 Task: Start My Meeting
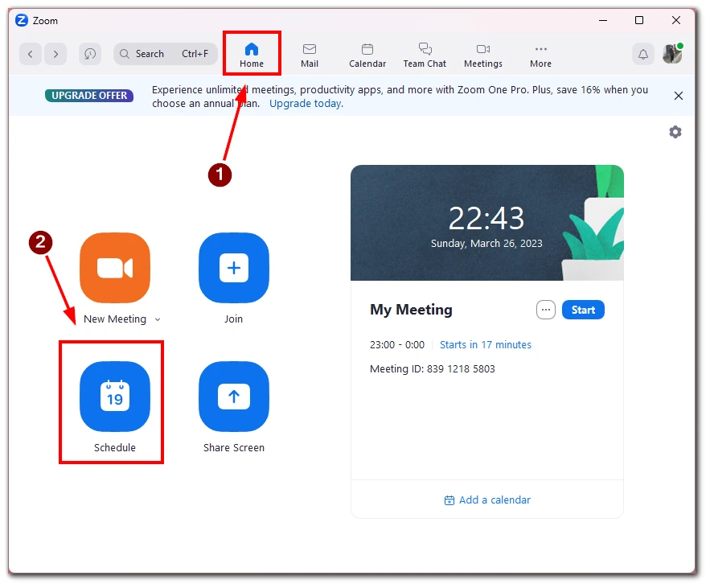[x=583, y=310]
